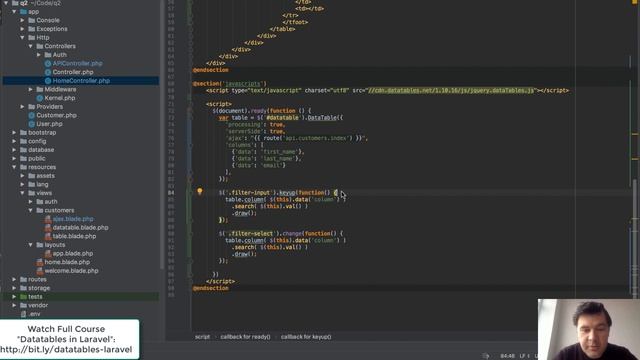Expand the Auth folder under Controllers
Screen dimensions: 640x360
(39, 55)
